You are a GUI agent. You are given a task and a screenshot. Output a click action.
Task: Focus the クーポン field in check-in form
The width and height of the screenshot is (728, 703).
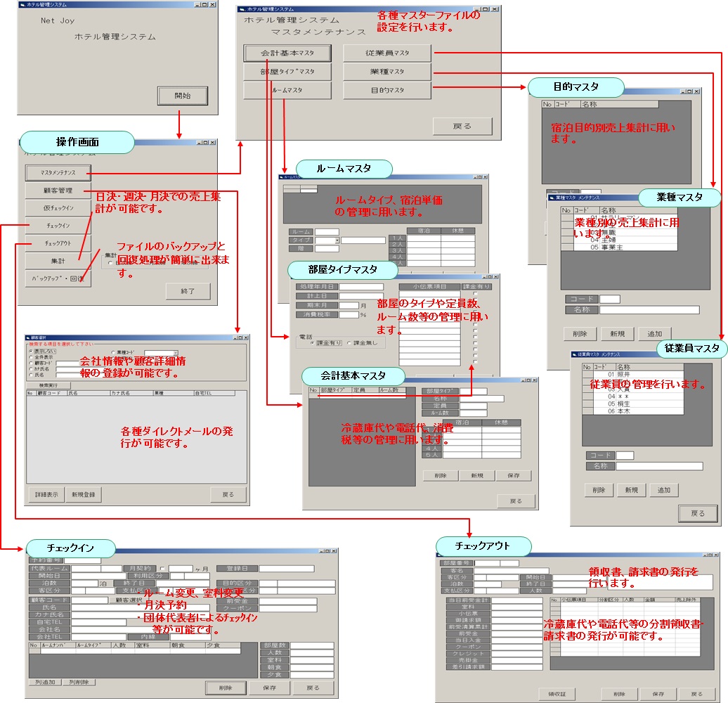tap(288, 608)
